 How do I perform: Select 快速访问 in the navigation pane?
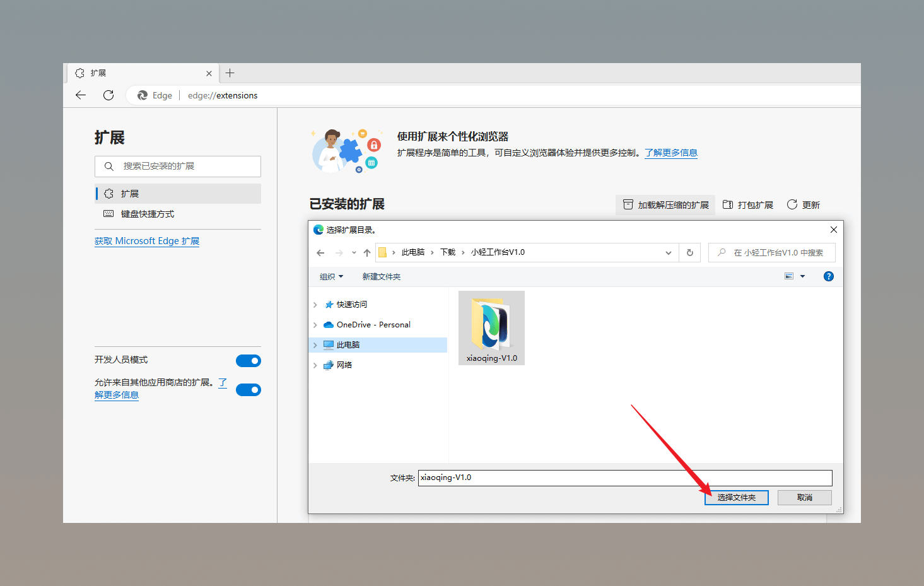pyautogui.click(x=351, y=305)
